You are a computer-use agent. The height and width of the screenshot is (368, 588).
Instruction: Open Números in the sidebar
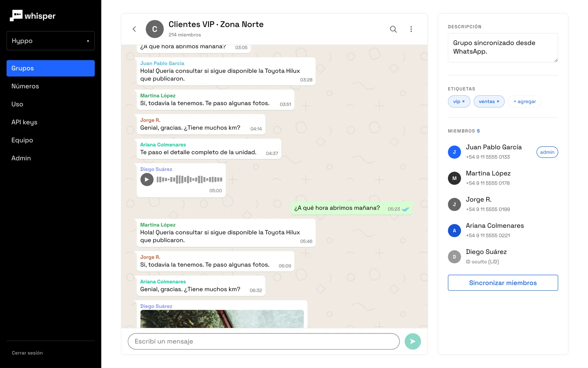click(51, 86)
